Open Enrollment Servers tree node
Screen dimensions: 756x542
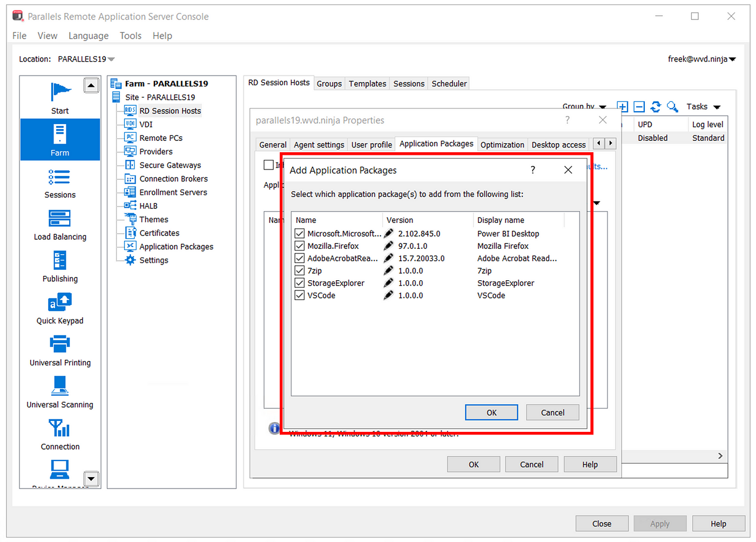point(173,192)
